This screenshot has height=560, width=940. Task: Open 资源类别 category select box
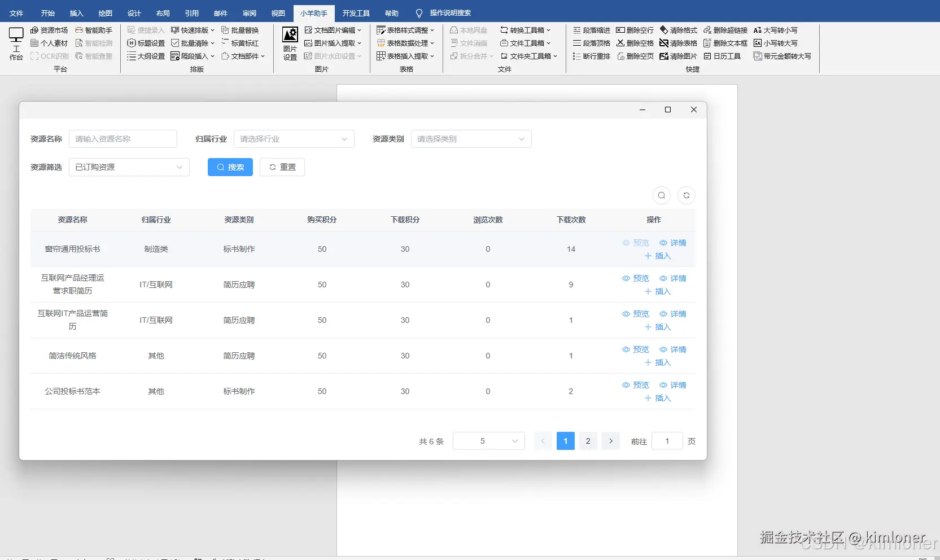tap(471, 139)
